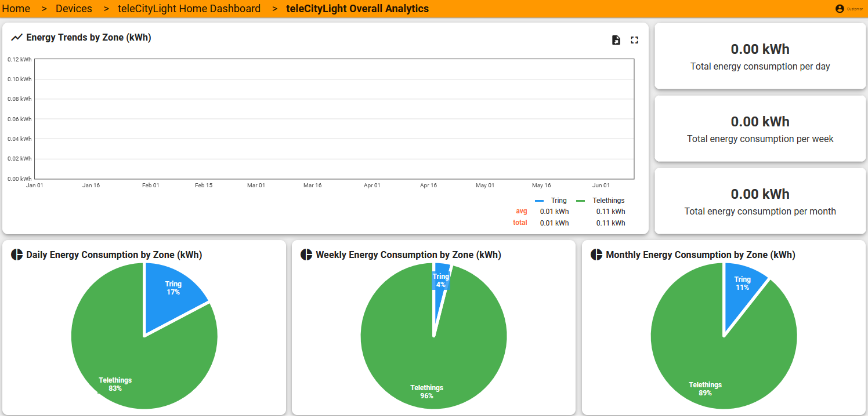Screen dimensions: 868x418
Task: Click the total energy consumption per day card
Action: pos(760,56)
